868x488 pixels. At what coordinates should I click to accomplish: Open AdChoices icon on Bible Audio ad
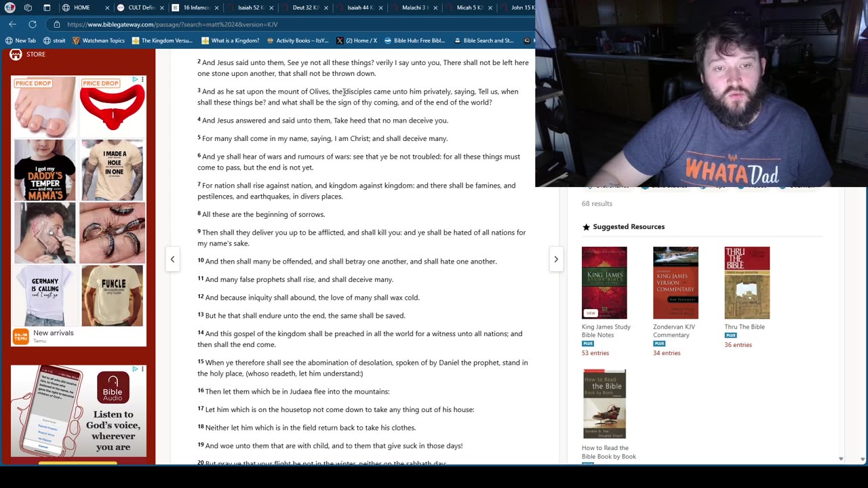click(x=135, y=369)
